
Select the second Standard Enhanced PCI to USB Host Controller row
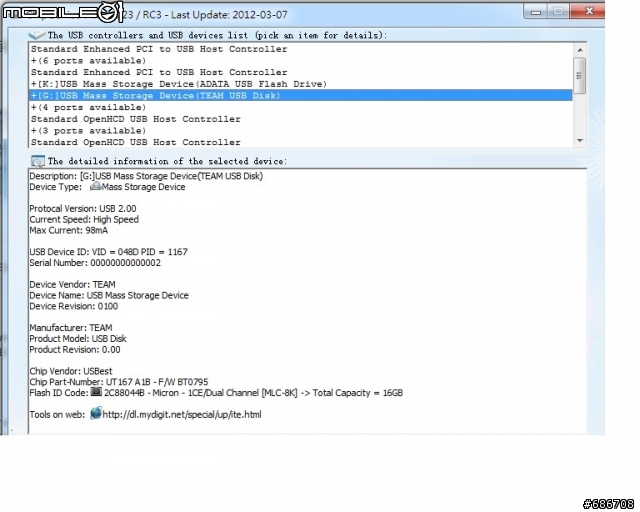[301, 72]
